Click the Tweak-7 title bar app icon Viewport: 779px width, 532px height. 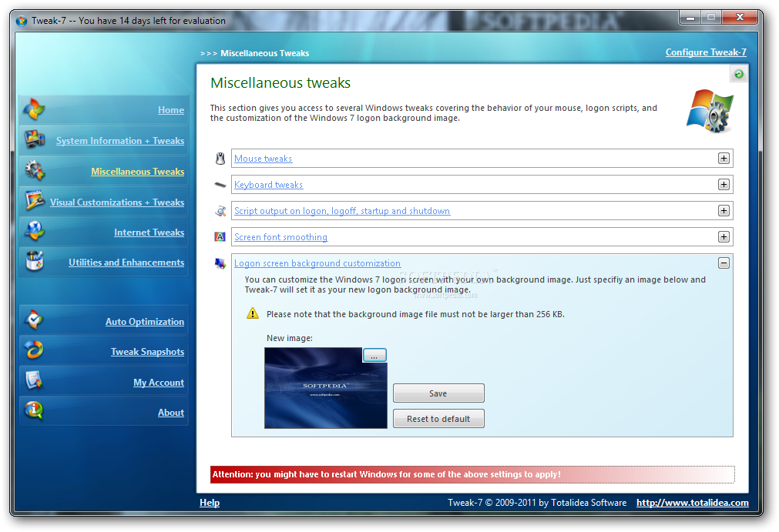coord(22,21)
